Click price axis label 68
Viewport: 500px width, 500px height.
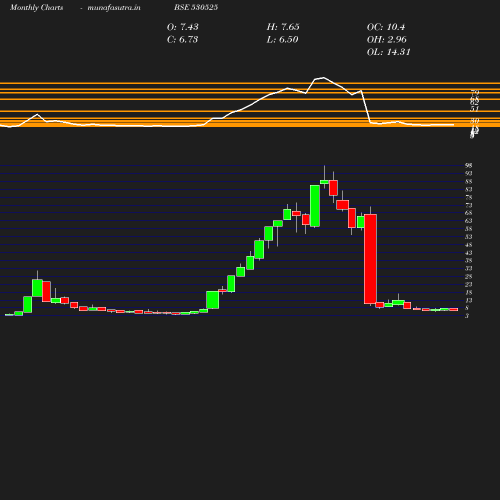pos(469,213)
